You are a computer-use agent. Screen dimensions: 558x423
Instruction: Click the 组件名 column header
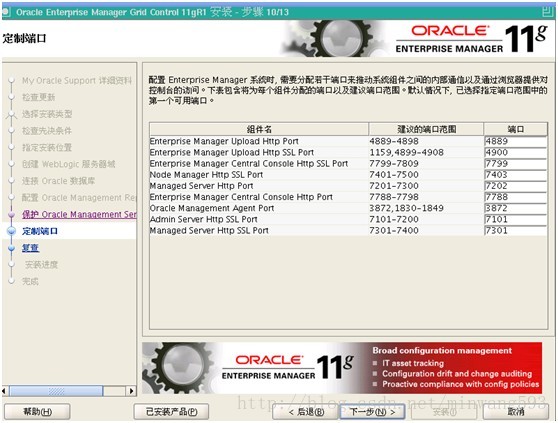click(x=259, y=129)
